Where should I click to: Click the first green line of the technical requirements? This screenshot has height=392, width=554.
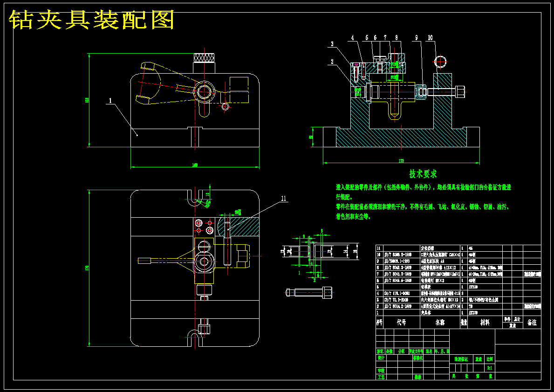tap(423, 187)
